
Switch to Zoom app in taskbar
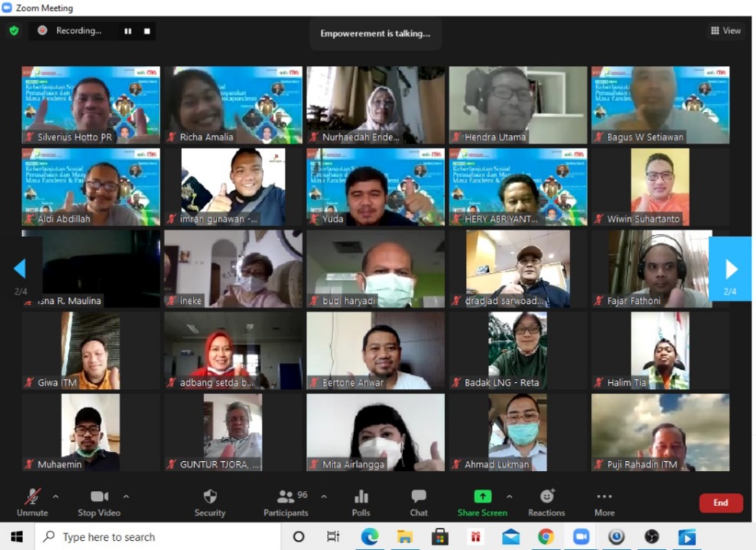point(581,536)
